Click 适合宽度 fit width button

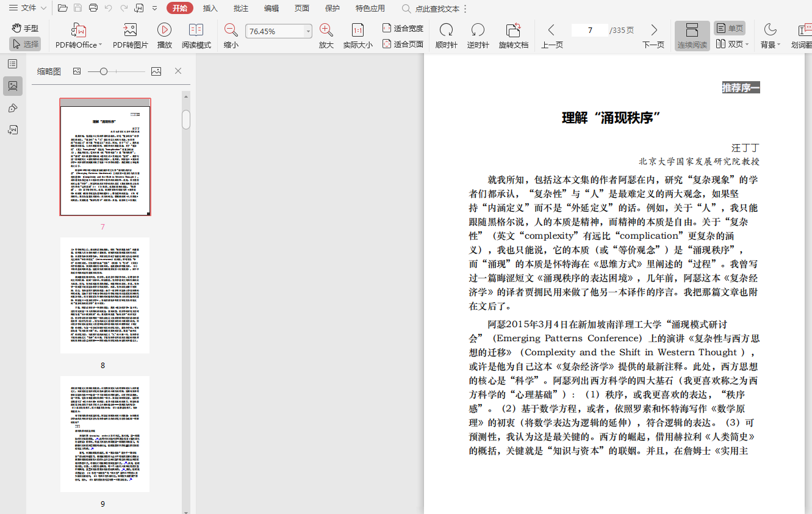pyautogui.click(x=403, y=28)
